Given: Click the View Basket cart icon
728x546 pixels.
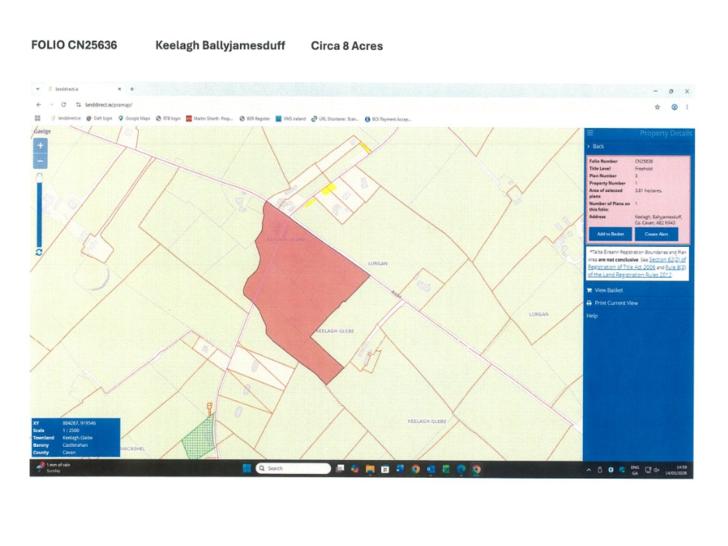Looking at the screenshot, I should [590, 291].
